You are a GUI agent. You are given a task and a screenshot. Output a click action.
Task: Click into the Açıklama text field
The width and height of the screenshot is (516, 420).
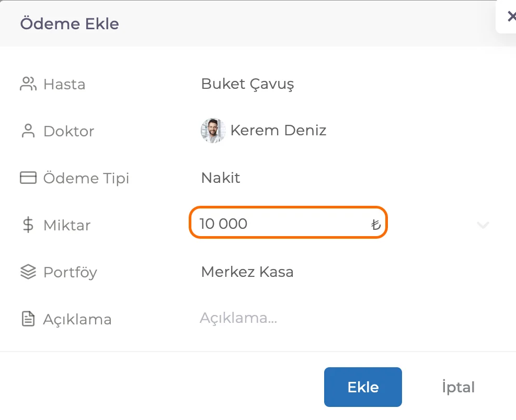tap(342, 318)
